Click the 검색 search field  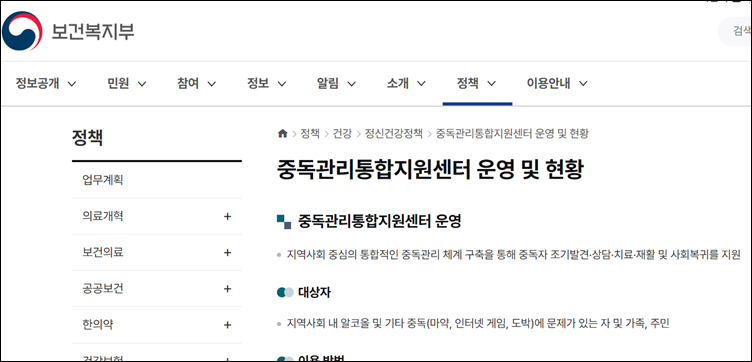(x=736, y=31)
